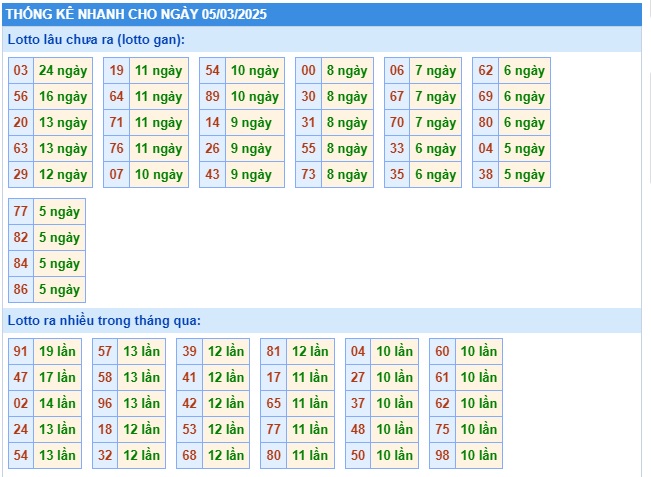
Task: Click '12 lần' next to number 32
Action: coord(142,455)
